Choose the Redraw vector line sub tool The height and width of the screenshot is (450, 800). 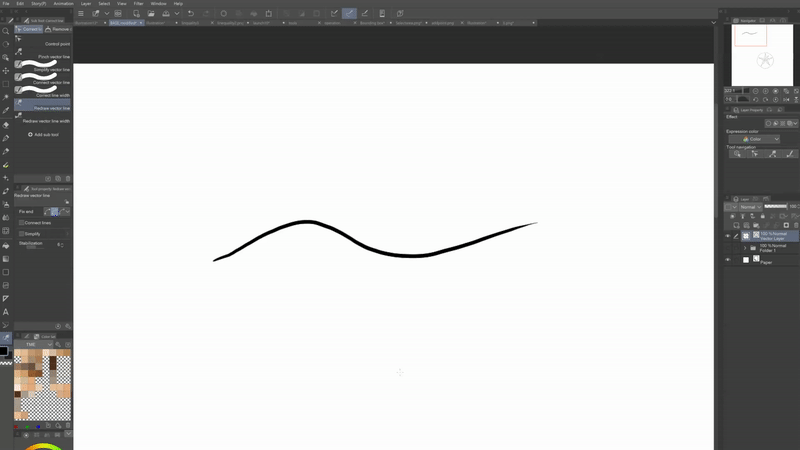point(42,105)
